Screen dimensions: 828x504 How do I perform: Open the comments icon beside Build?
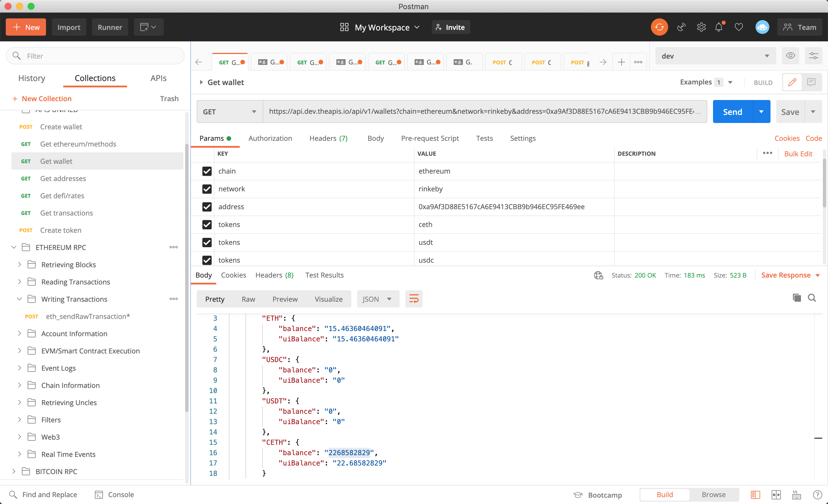tap(811, 82)
